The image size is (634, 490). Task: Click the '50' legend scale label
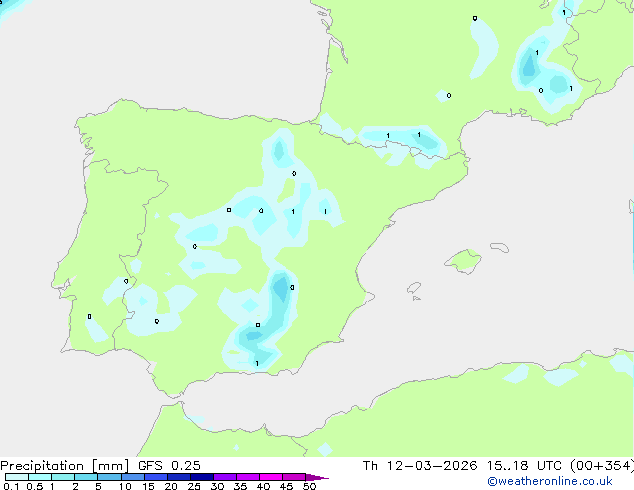(x=309, y=486)
